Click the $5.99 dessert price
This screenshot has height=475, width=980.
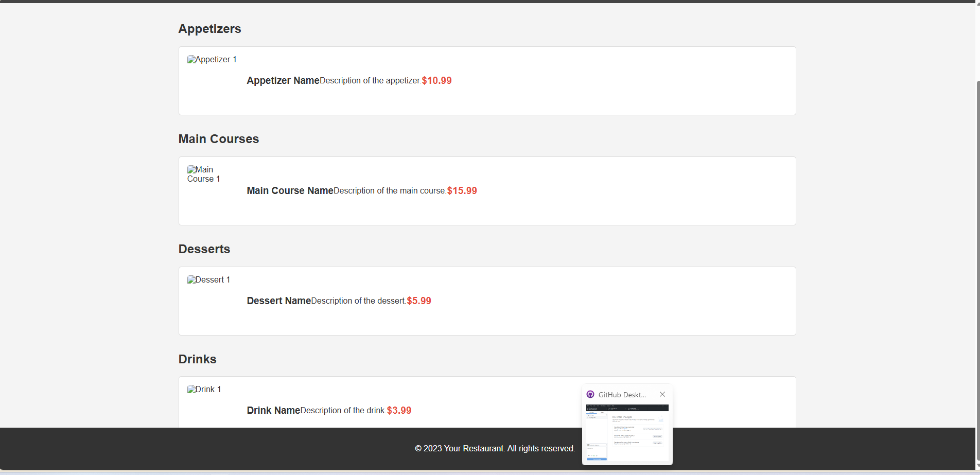click(419, 301)
